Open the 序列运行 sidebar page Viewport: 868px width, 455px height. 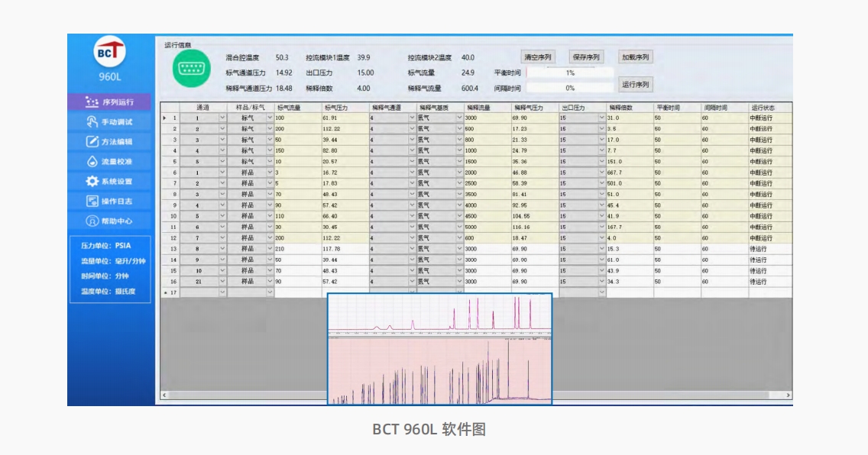click(x=109, y=102)
